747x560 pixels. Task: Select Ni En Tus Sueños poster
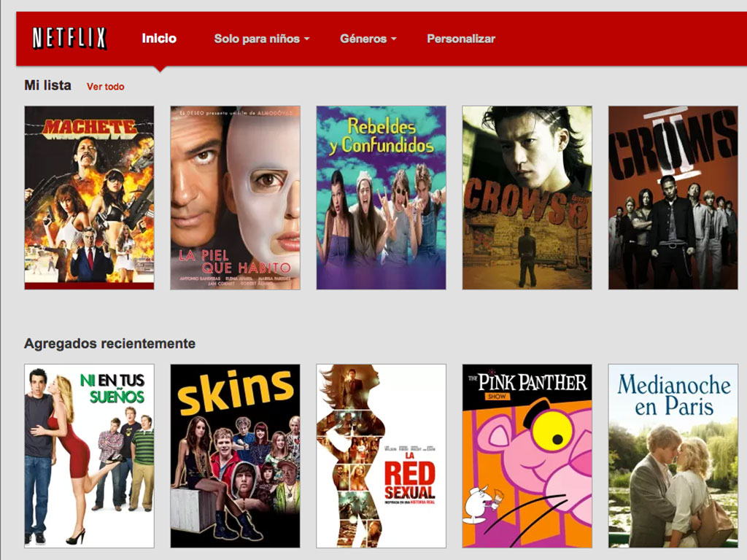tap(89, 456)
